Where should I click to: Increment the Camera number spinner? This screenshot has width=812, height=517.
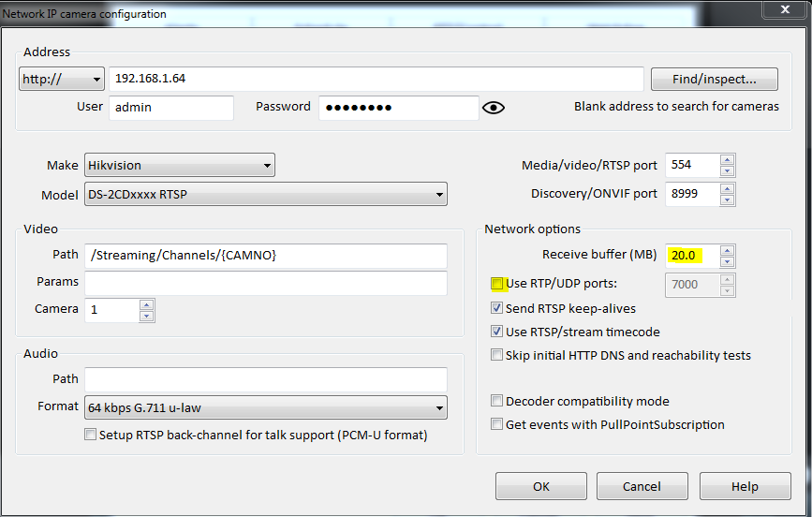(146, 304)
